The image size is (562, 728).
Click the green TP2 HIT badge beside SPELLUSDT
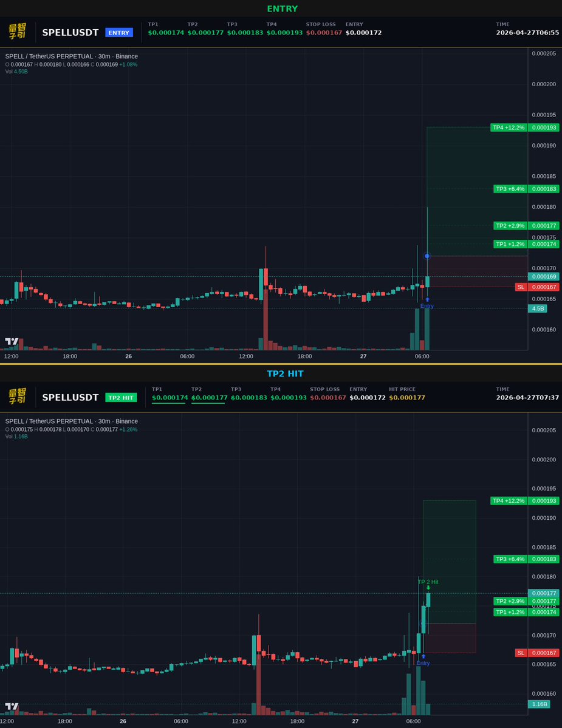(x=120, y=397)
